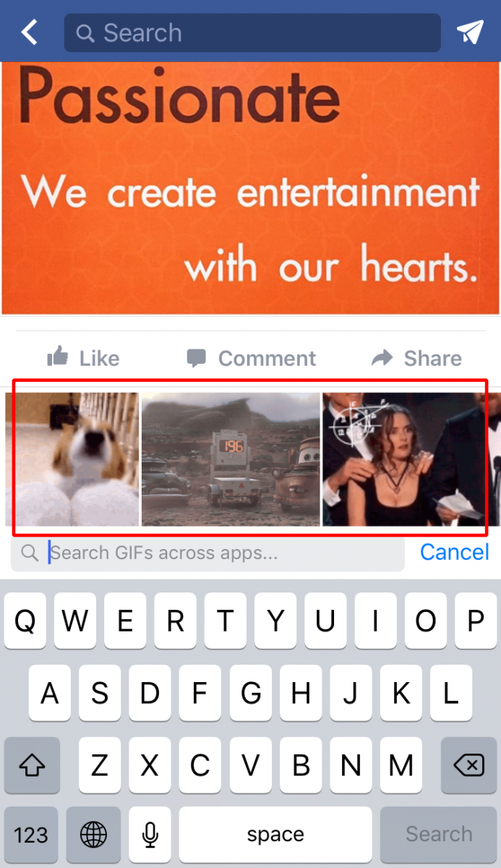Tap the Share arrow button

pos(416,358)
